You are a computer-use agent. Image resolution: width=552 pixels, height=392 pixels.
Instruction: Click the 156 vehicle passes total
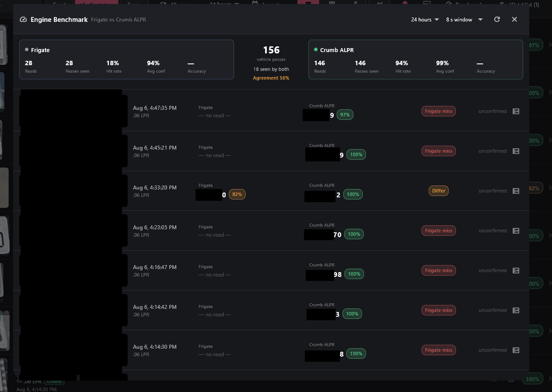tap(271, 50)
